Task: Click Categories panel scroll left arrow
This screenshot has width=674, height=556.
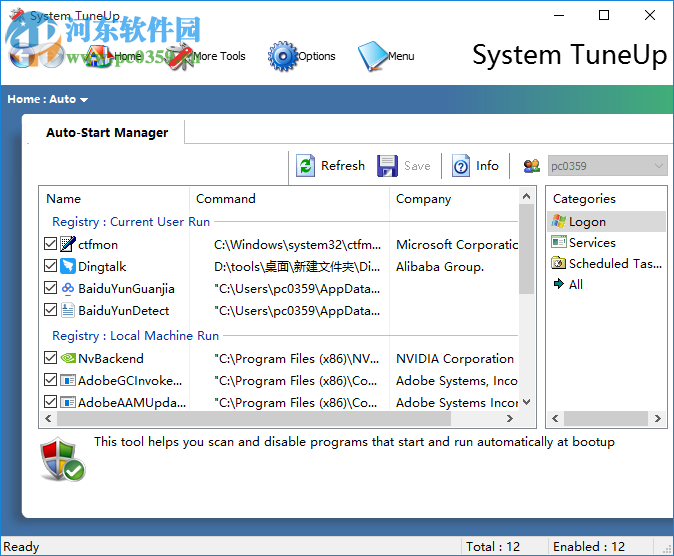Action: 555,418
